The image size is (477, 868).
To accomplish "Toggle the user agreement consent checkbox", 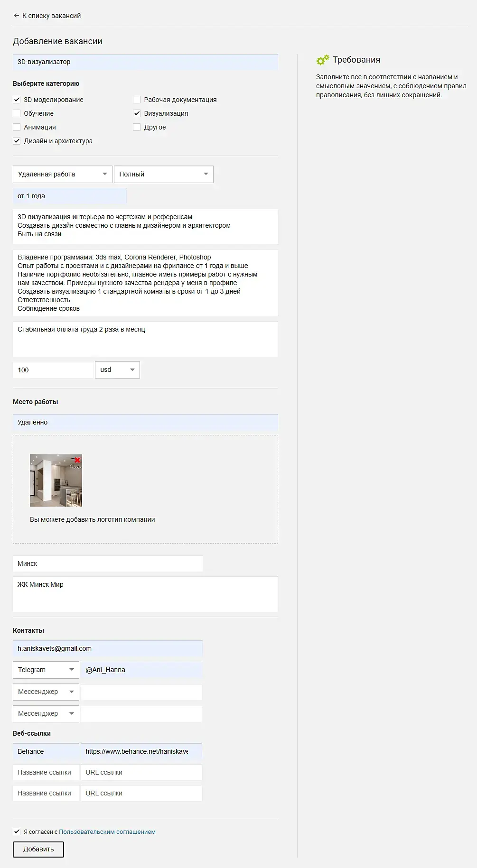I will [17, 831].
